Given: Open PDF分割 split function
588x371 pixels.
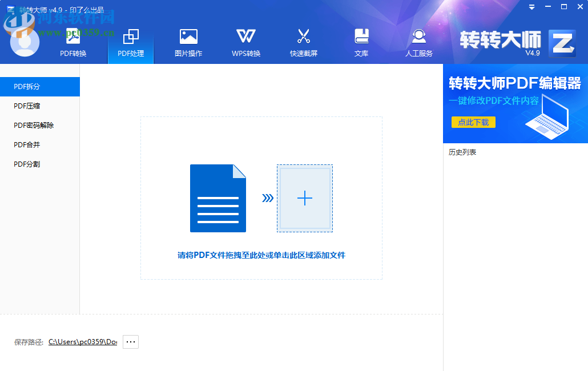Looking at the screenshot, I should click(x=26, y=164).
